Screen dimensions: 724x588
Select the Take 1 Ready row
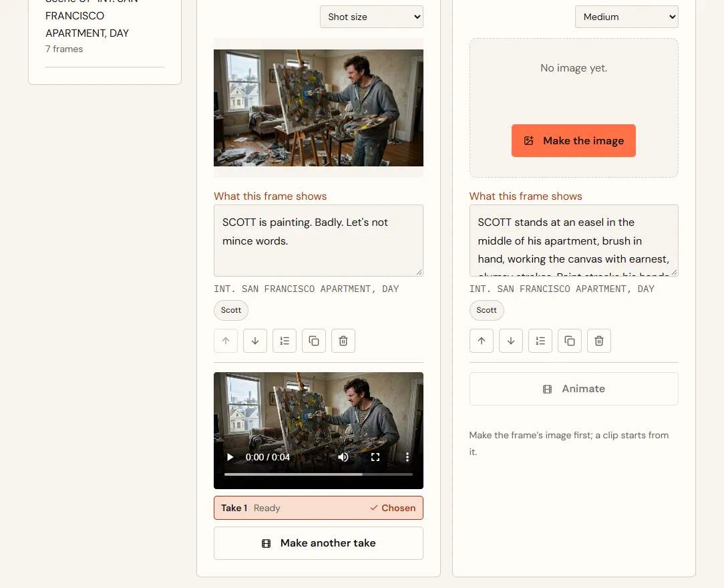319,508
